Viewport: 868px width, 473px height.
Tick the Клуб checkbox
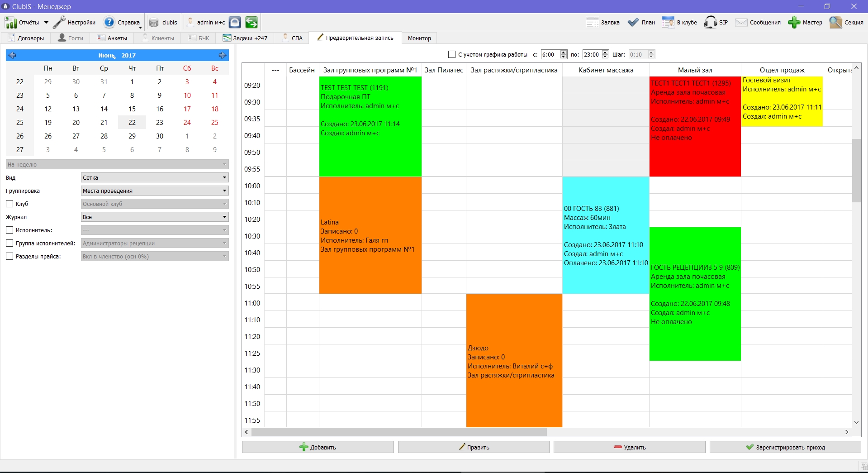pyautogui.click(x=9, y=204)
